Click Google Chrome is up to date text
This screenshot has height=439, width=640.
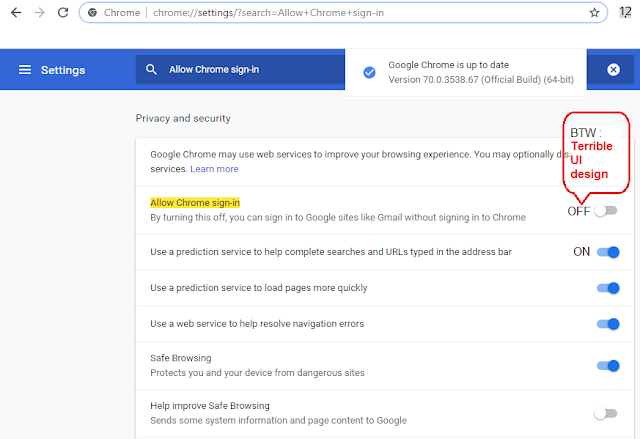[449, 65]
